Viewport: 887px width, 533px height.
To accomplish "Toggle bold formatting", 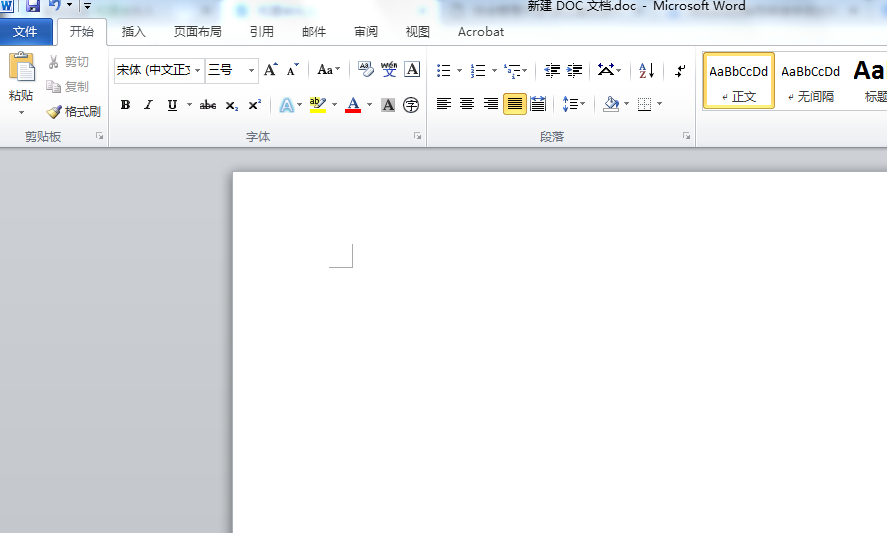I will click(126, 105).
